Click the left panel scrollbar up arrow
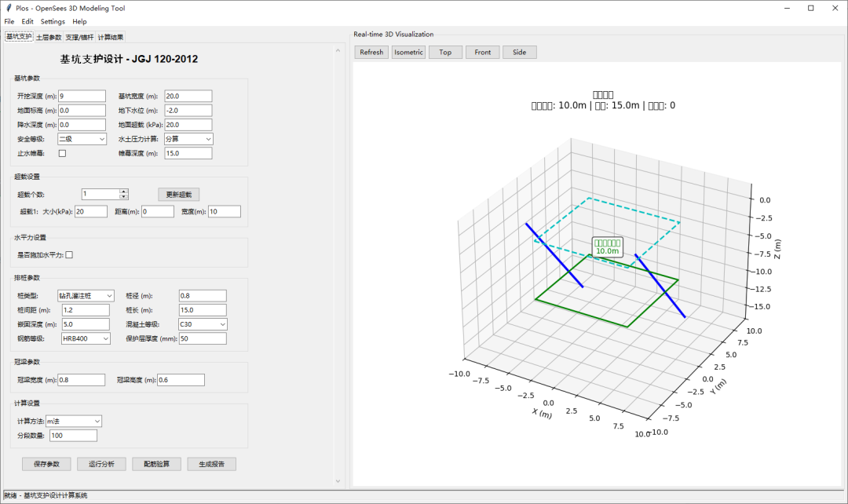This screenshot has height=504, width=848. 338,51
